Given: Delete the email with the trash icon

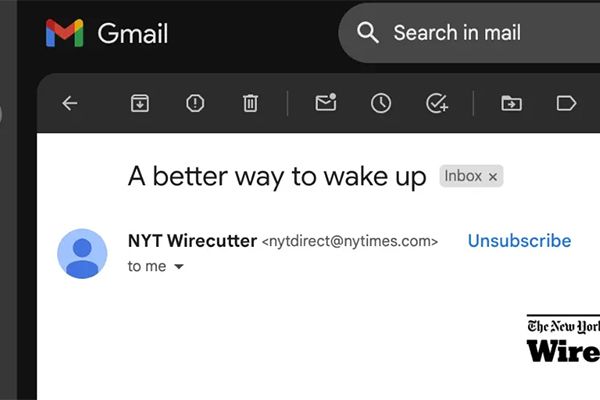Looking at the screenshot, I should (x=250, y=103).
